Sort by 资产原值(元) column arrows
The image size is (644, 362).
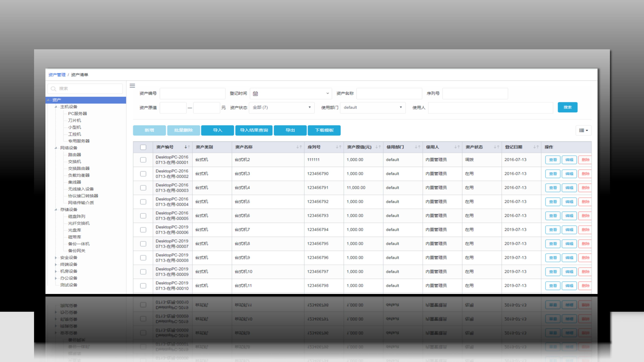378,147
